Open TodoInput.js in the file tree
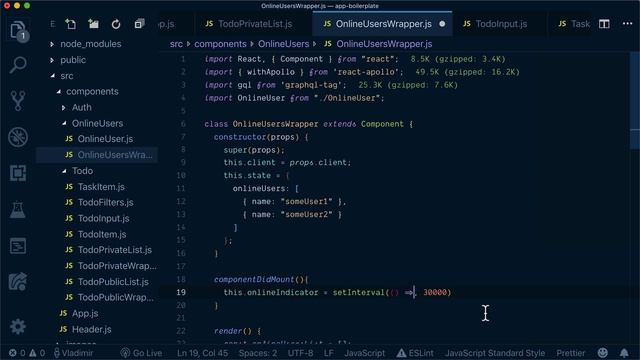 tap(103, 218)
